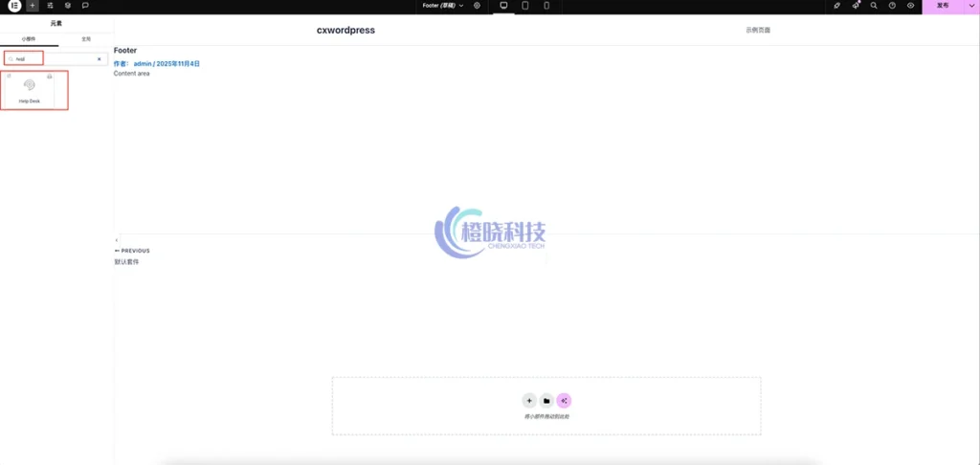Viewport: 980px width, 465px height.
Task: Open the notes comment icon
Action: pyautogui.click(x=85, y=6)
